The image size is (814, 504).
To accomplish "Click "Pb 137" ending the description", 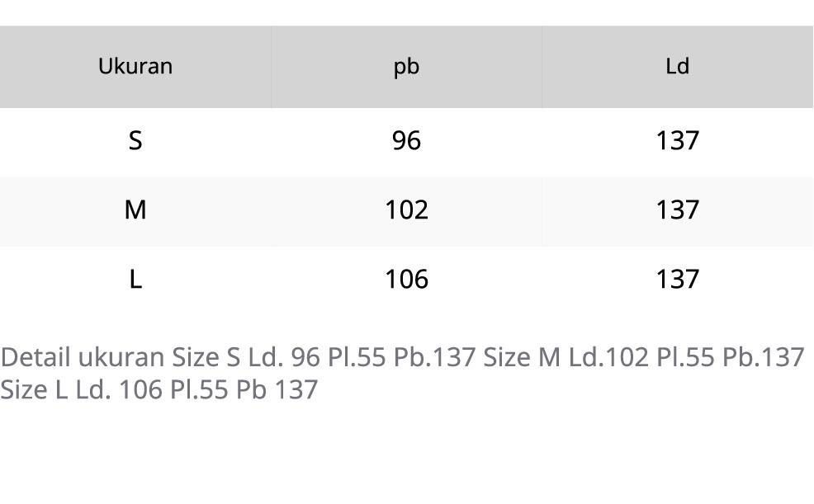I will (x=277, y=389).
